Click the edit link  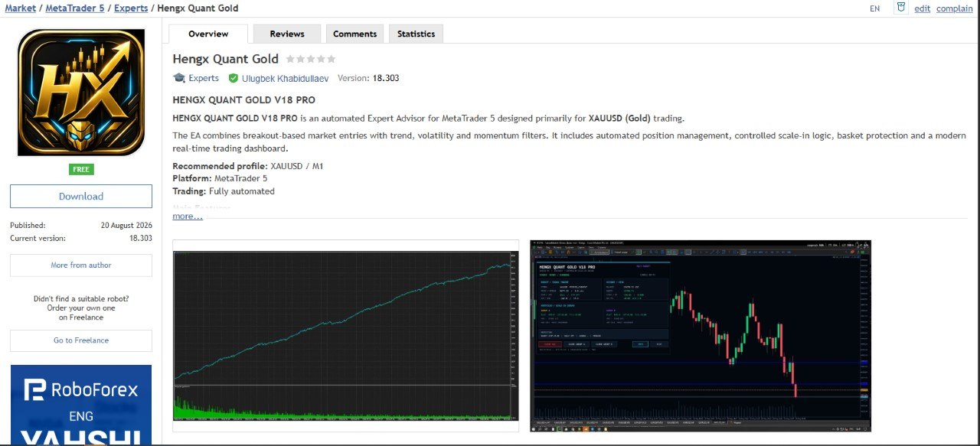click(x=923, y=8)
